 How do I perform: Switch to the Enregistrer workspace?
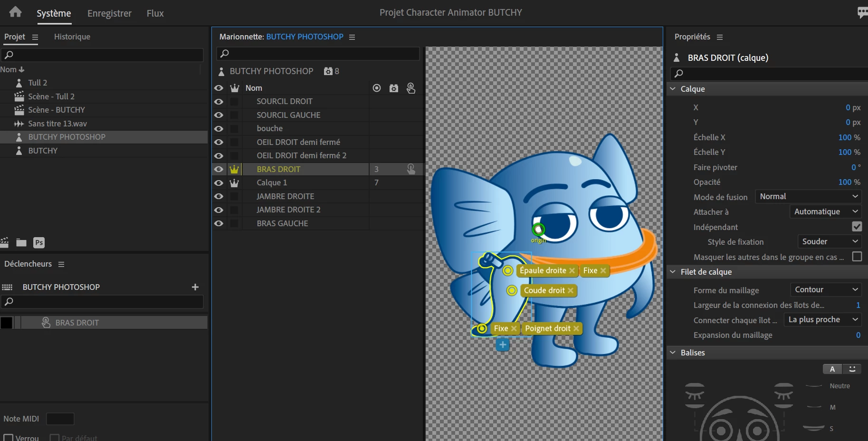tap(109, 13)
